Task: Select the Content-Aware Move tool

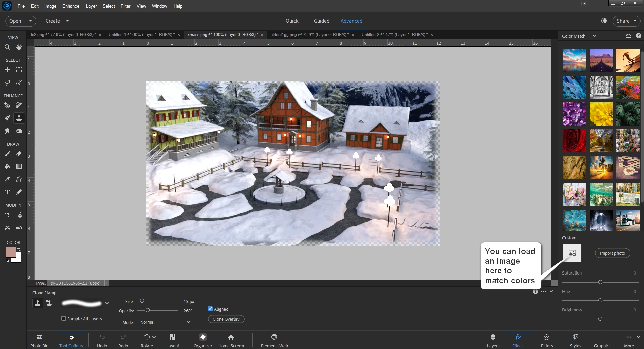Action: (7, 228)
